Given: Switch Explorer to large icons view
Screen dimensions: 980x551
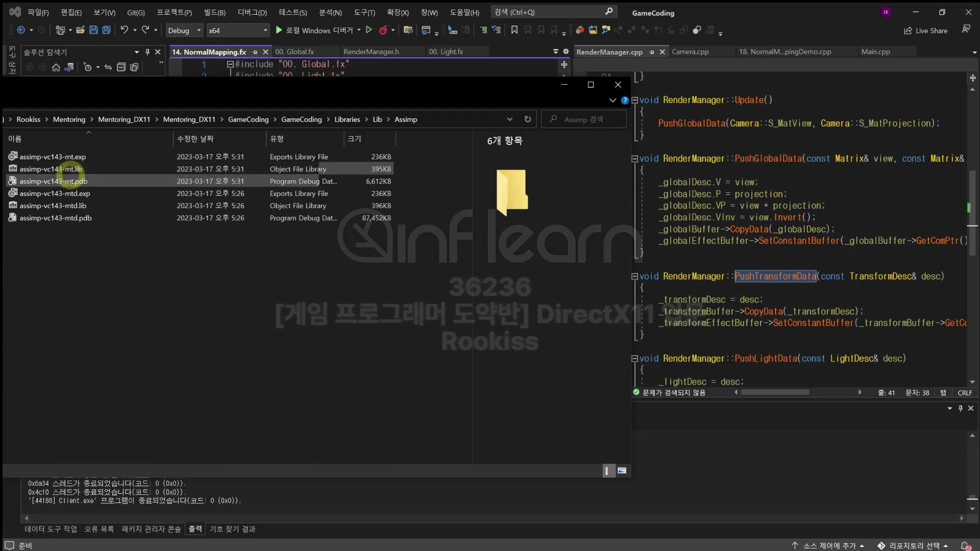Looking at the screenshot, I should (x=622, y=470).
